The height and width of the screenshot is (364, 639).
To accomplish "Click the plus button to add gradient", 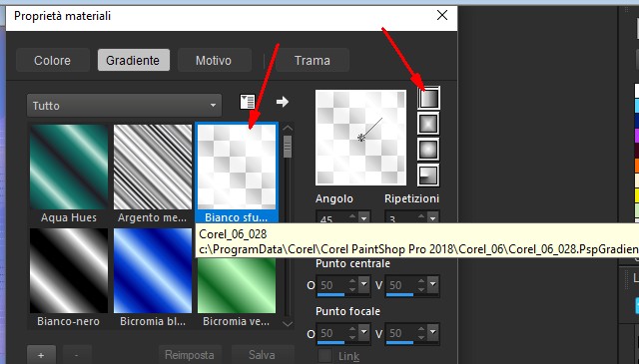I will (x=41, y=355).
